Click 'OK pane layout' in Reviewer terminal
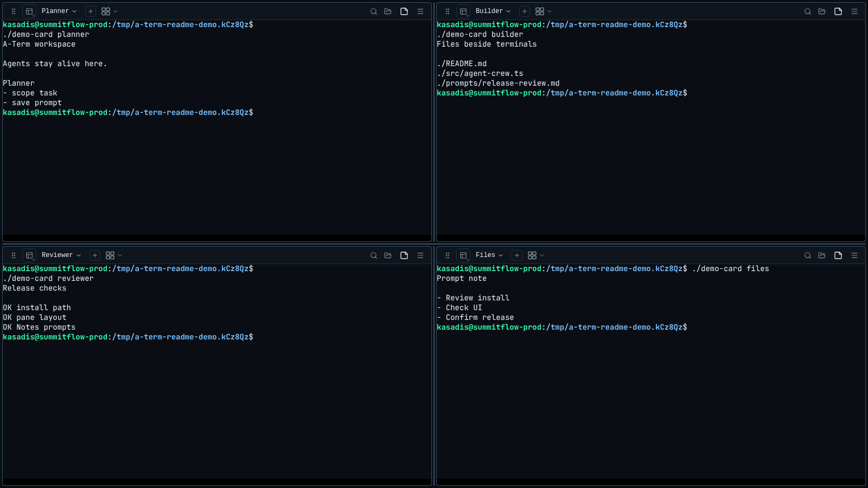 (35, 318)
